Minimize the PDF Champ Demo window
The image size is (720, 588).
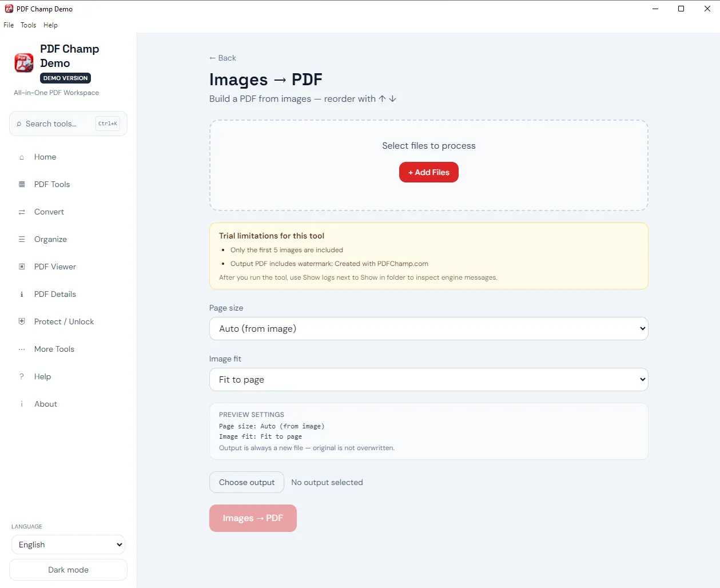coord(655,9)
